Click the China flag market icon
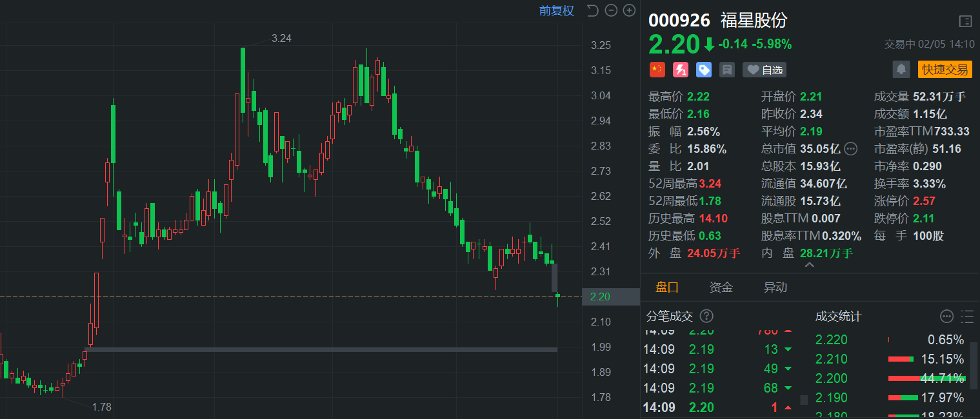 point(657,70)
